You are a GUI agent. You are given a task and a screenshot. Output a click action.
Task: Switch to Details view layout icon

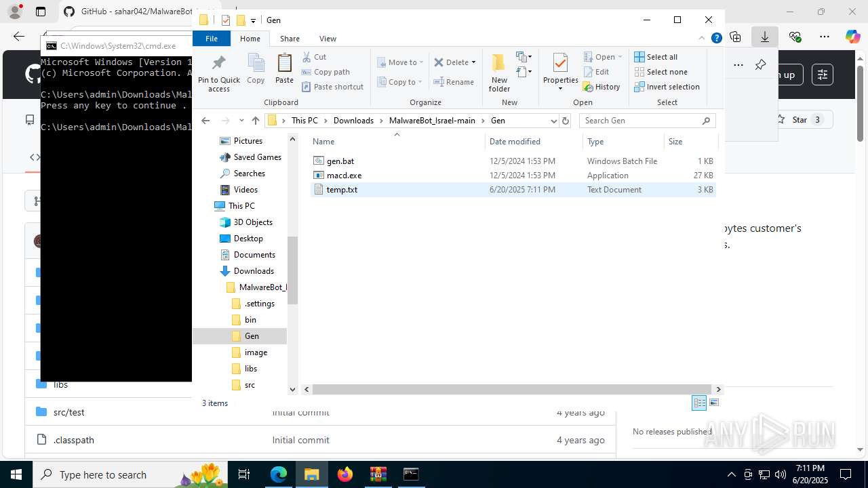click(699, 403)
